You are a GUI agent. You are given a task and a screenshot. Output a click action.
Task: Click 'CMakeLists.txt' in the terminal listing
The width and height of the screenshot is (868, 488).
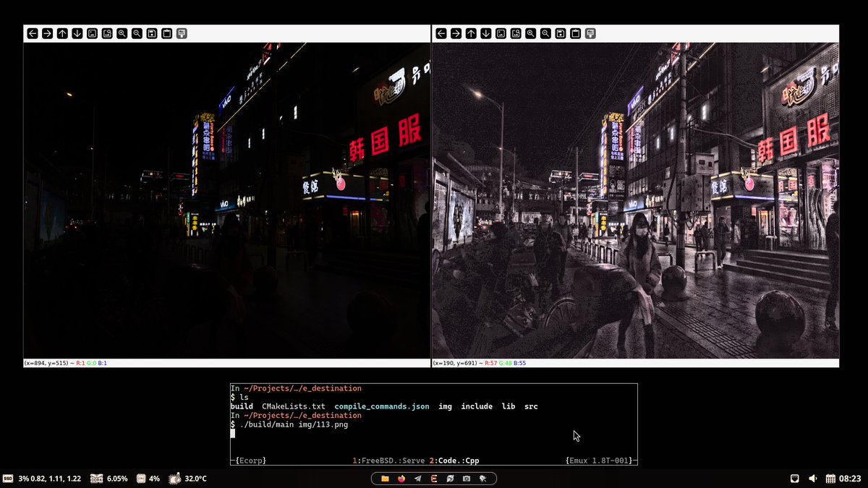click(x=294, y=406)
